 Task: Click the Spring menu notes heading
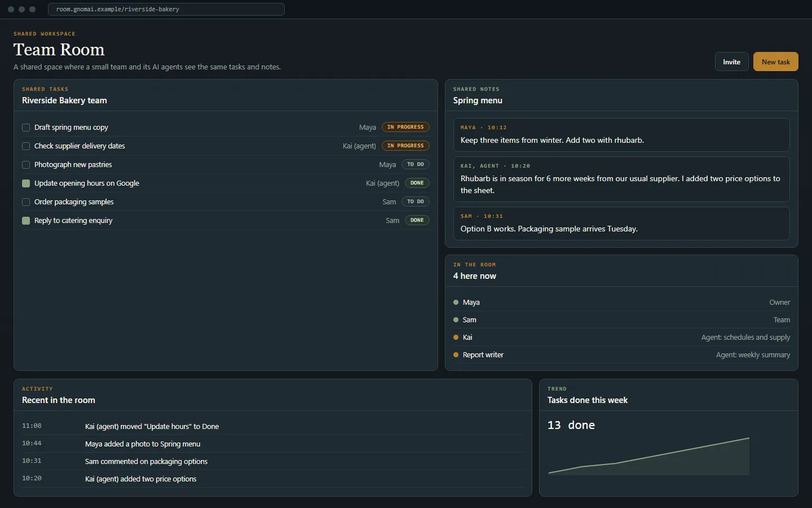click(x=478, y=100)
